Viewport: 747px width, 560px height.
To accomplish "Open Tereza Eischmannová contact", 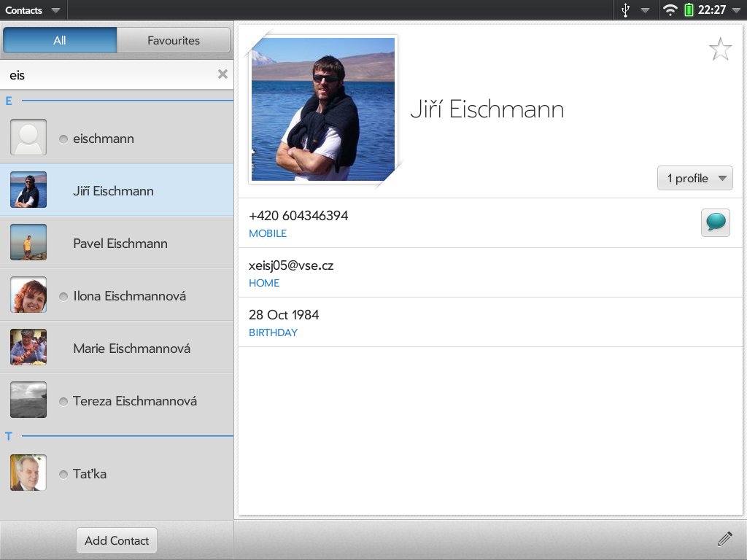I will click(x=117, y=400).
